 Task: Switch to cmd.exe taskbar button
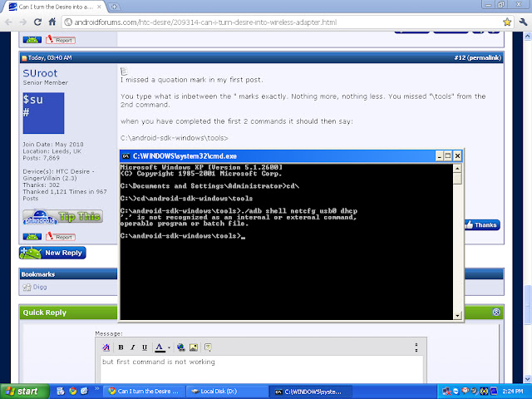tap(310, 392)
